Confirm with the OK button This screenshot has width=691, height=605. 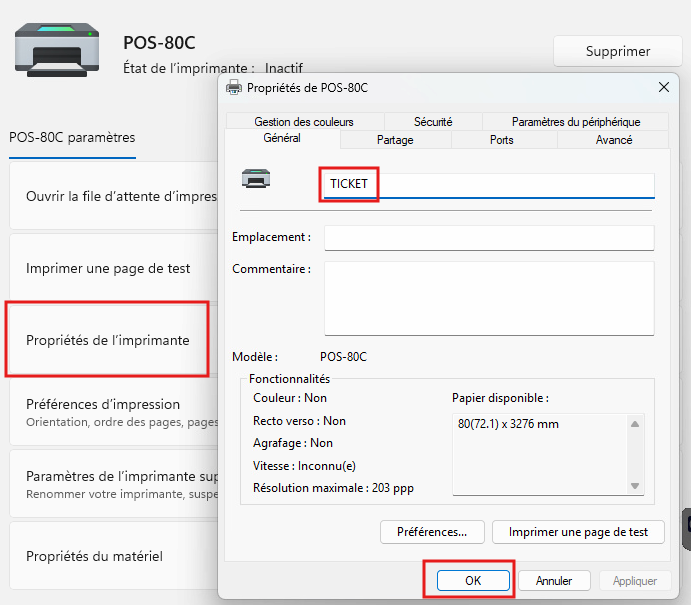474,580
